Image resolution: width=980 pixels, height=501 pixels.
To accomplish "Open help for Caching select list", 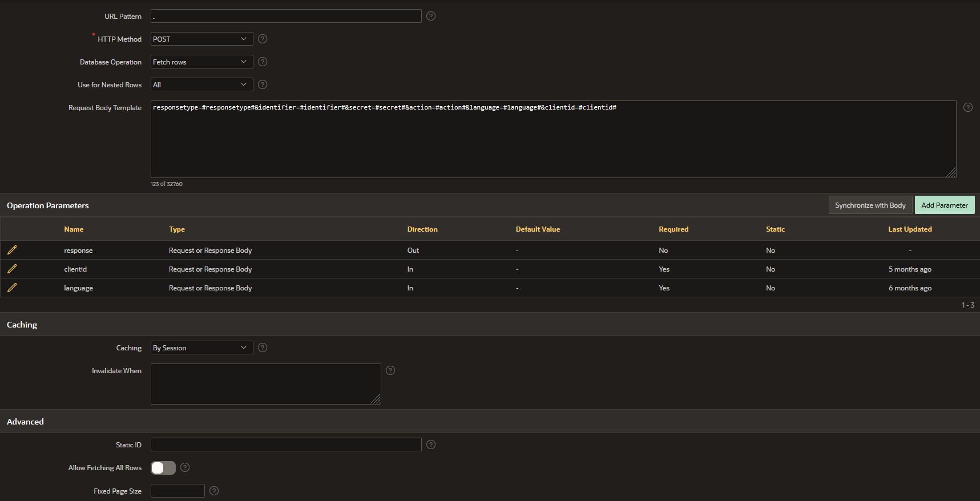I will [263, 348].
